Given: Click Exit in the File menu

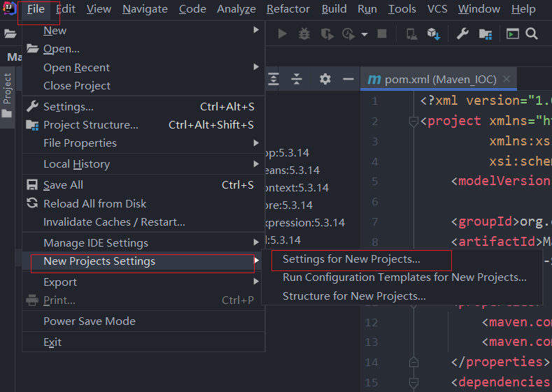Looking at the screenshot, I should click(x=143, y=342).
